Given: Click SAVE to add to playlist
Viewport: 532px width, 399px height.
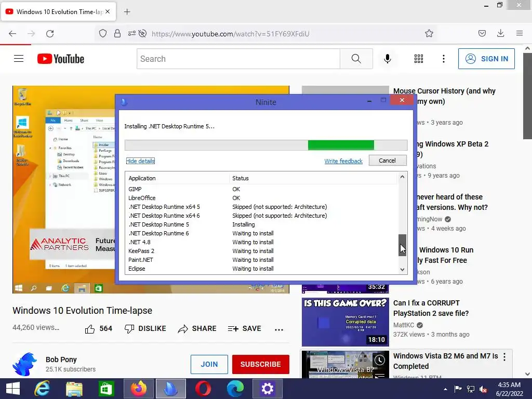Looking at the screenshot, I should pyautogui.click(x=245, y=329).
